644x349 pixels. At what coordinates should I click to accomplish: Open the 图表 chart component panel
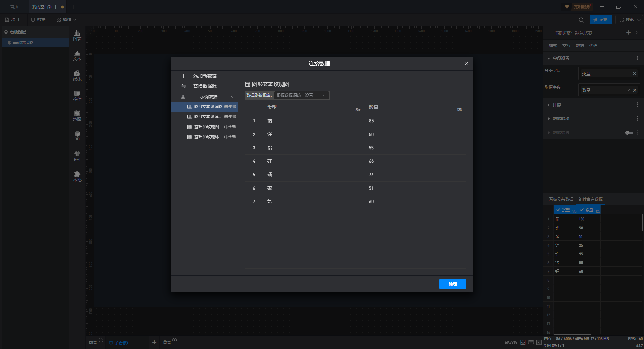[77, 35]
